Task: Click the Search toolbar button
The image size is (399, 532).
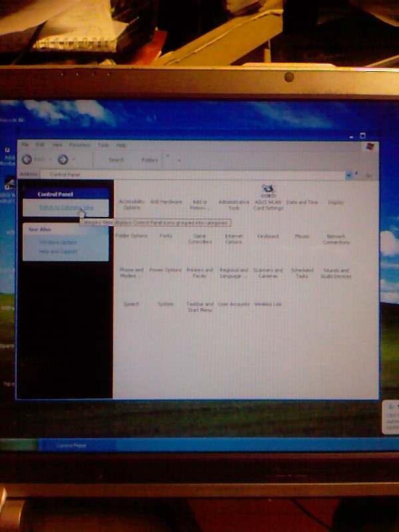Action: (116, 160)
